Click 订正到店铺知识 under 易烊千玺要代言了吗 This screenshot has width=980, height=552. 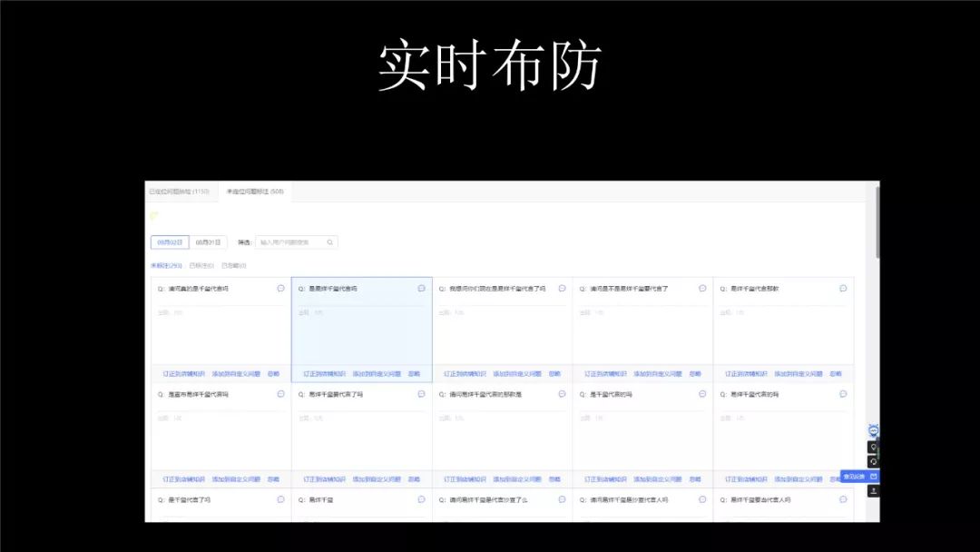(x=324, y=479)
